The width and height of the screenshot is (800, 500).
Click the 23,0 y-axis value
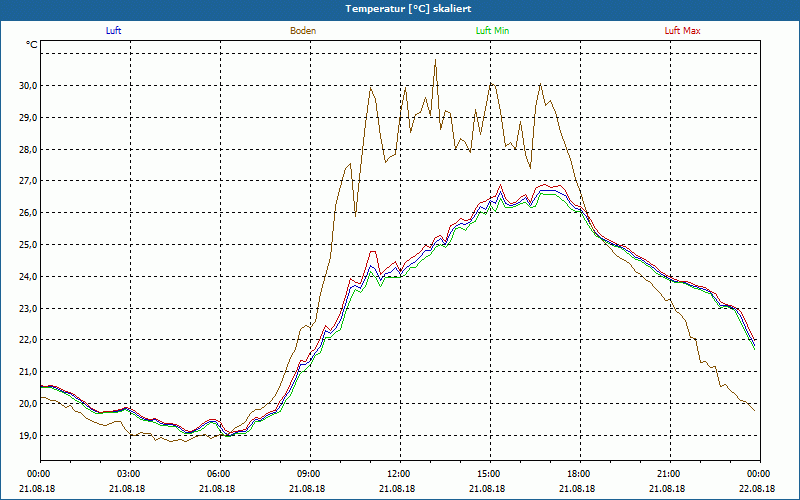click(29, 309)
